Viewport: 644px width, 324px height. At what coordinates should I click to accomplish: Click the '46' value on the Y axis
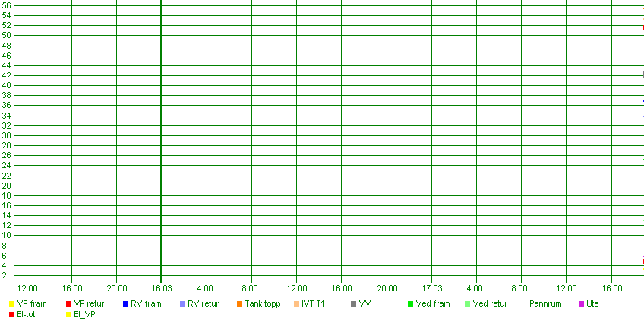pyautogui.click(x=6, y=56)
